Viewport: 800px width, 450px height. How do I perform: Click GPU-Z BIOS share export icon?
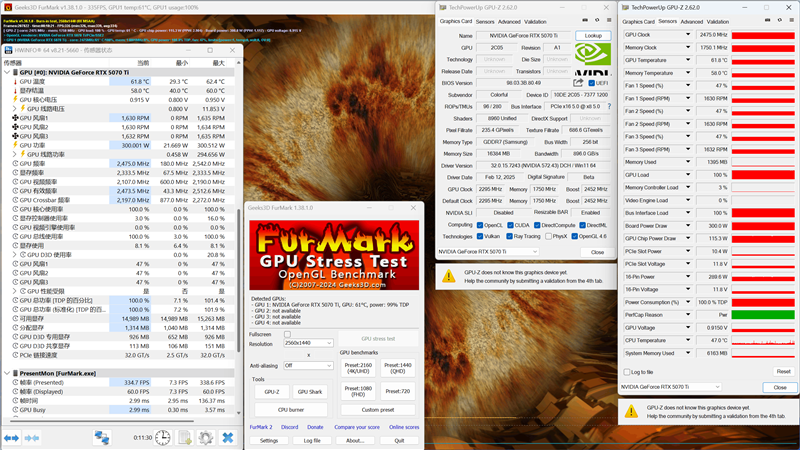click(578, 83)
